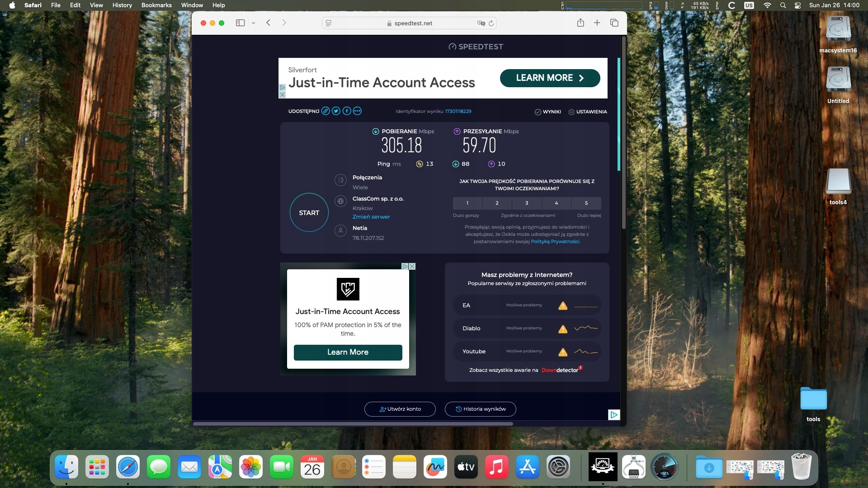Expand the Youtube problems row
Image resolution: width=868 pixels, height=488 pixels.
(527, 352)
